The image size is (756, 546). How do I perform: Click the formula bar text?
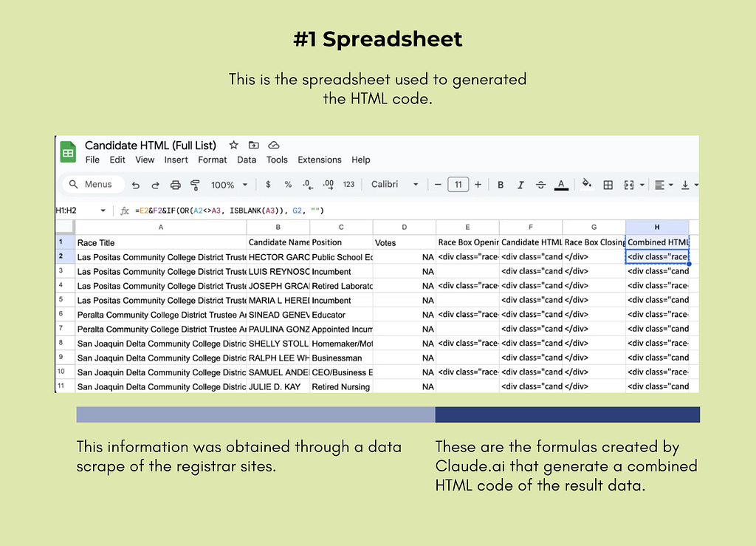pos(230,211)
